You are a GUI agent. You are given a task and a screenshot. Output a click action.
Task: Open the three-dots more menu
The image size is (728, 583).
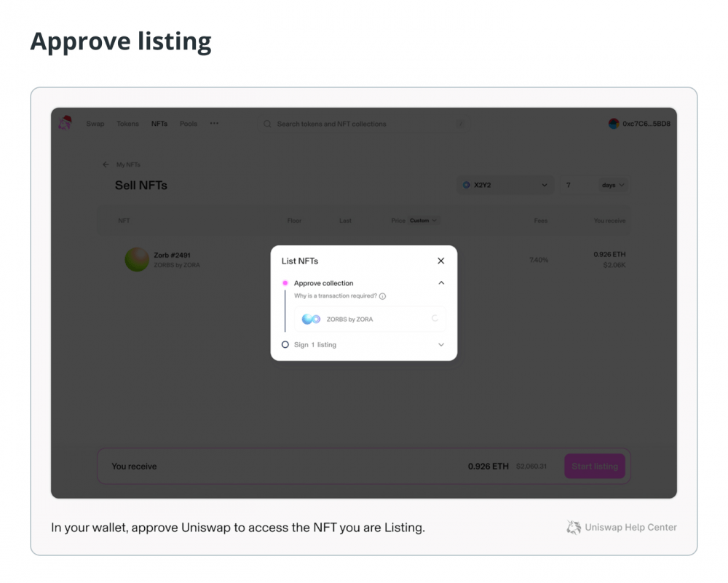pos(214,124)
